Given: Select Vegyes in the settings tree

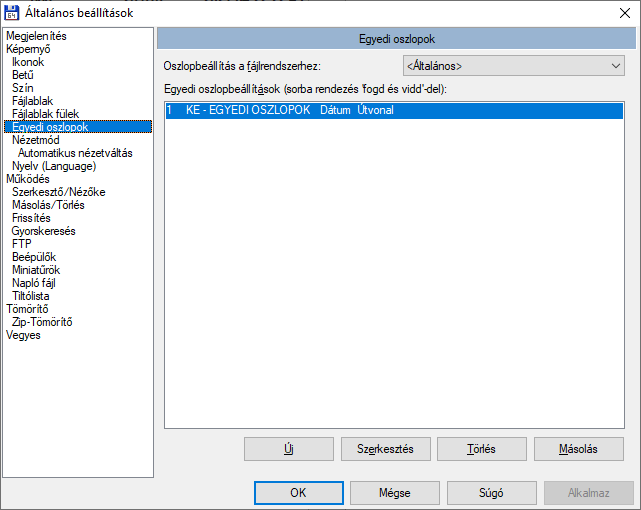Looking at the screenshot, I should [x=23, y=335].
